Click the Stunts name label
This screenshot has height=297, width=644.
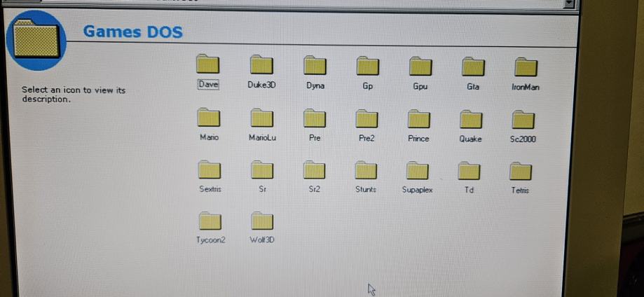[366, 189]
